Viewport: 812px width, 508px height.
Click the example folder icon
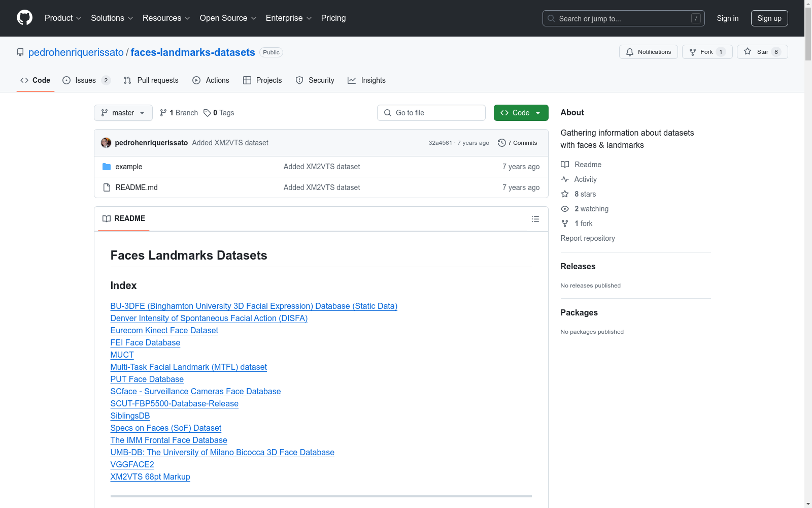tap(107, 167)
